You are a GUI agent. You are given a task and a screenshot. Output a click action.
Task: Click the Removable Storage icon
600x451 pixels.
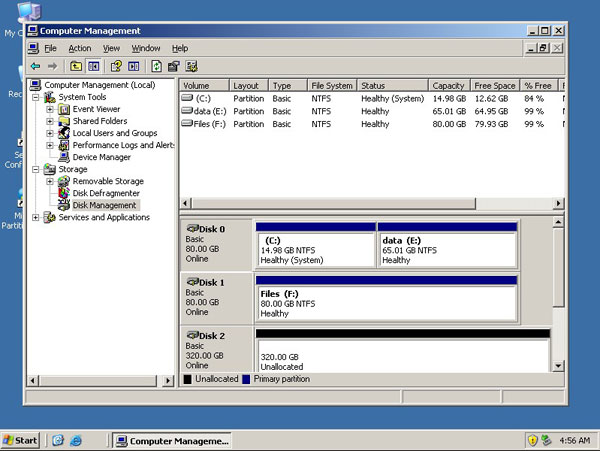coord(64,181)
